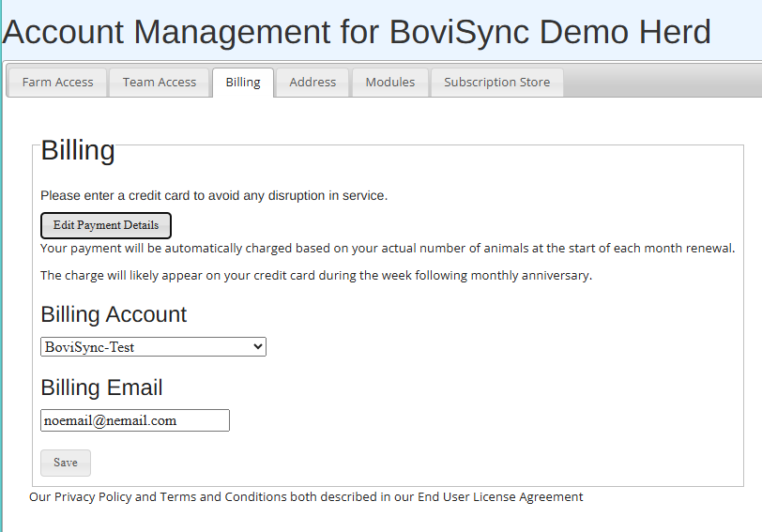
Task: Click the Account Management page title
Action: 357,33
